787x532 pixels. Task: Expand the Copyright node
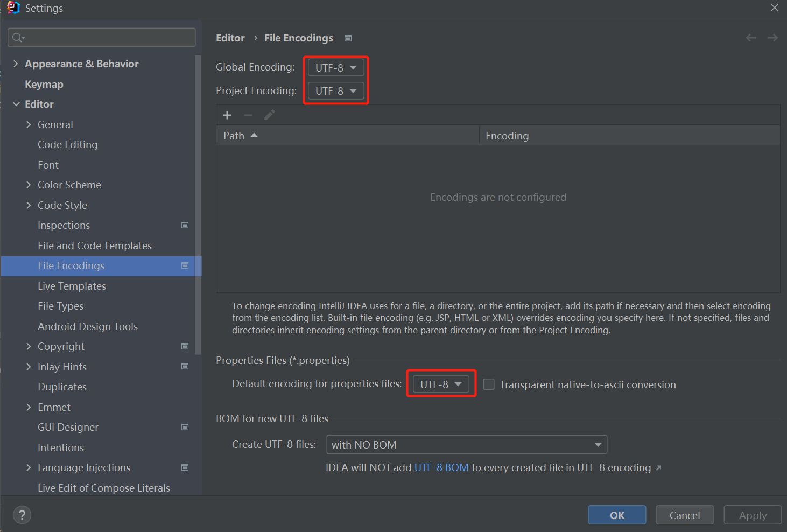click(x=29, y=346)
